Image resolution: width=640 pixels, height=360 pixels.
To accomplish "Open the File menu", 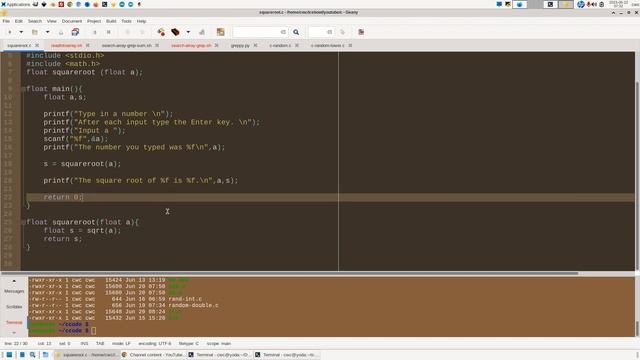I will (6, 21).
